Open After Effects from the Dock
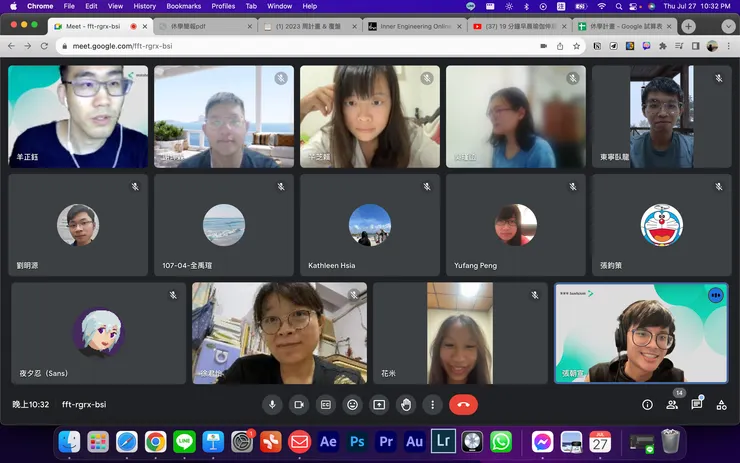 pos(328,442)
